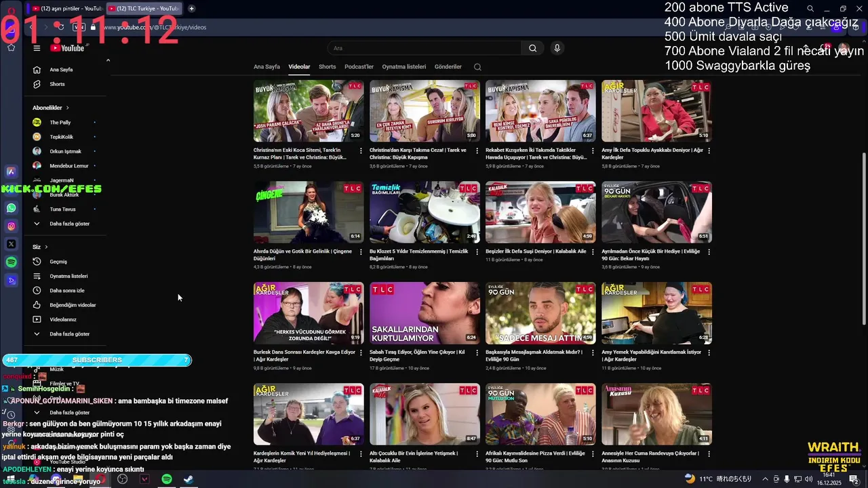This screenshot has width=868, height=488.
Task: Select the Videolar channel tab
Action: coord(299,67)
